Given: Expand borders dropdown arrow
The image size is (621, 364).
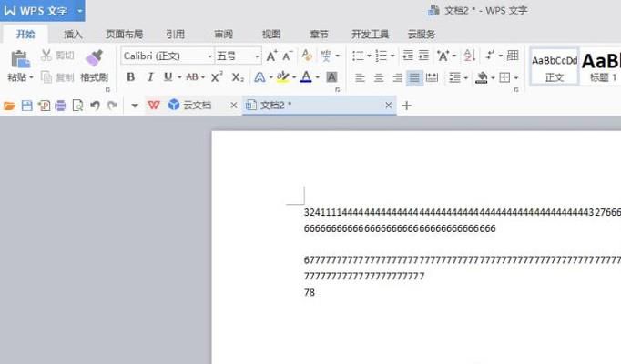Looking at the screenshot, I should [516, 78].
